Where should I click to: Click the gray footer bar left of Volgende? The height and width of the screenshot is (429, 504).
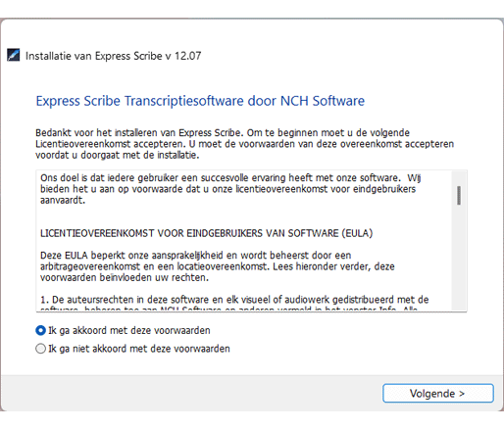click(x=191, y=393)
